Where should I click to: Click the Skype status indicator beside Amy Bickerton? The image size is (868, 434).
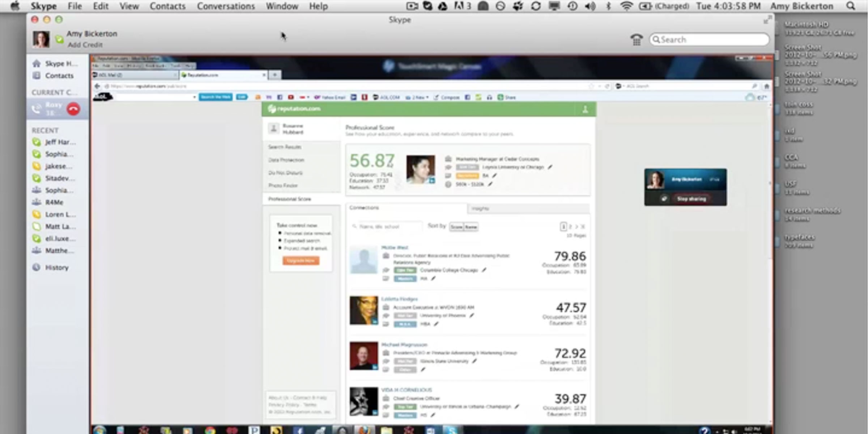click(59, 39)
